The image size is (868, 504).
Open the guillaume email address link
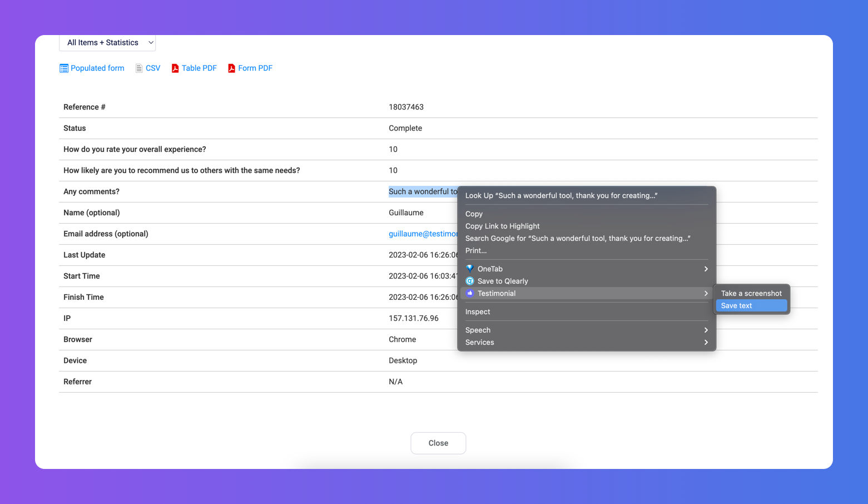[x=423, y=234]
